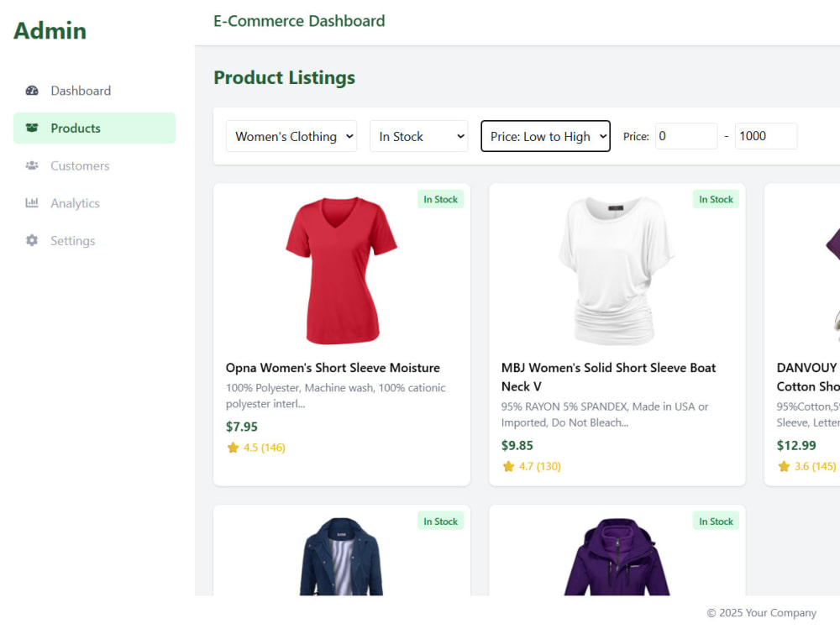Viewport: 840px width, 629px height.
Task: Open the Women's Clothing category dropdown
Action: (291, 136)
